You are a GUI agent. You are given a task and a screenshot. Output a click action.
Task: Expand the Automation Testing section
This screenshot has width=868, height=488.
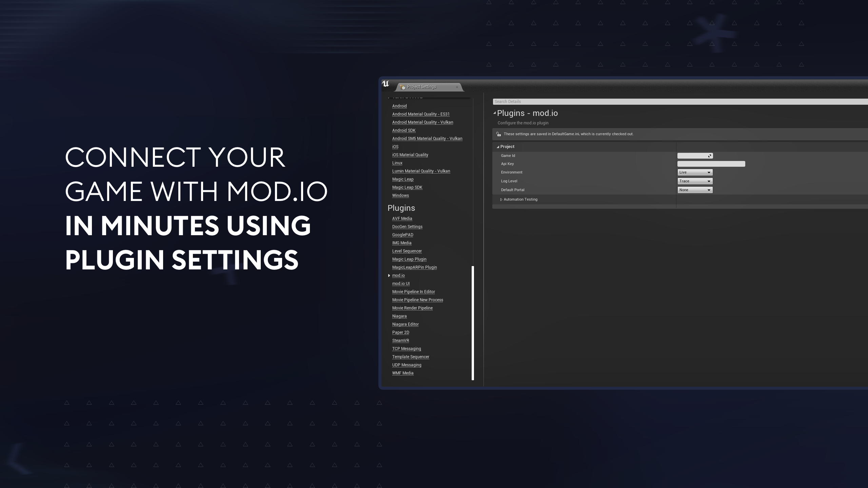[501, 200]
